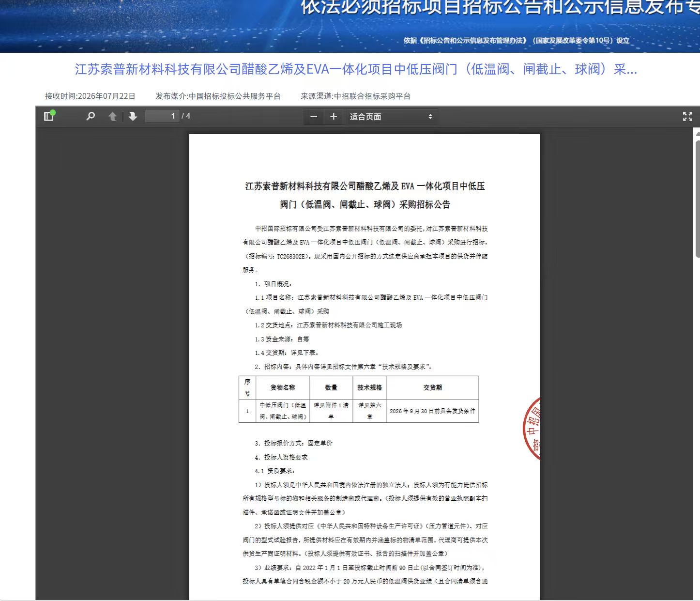Image resolution: width=700 pixels, height=601 pixels.
Task: Click the 技术规格 table header
Action: point(370,387)
